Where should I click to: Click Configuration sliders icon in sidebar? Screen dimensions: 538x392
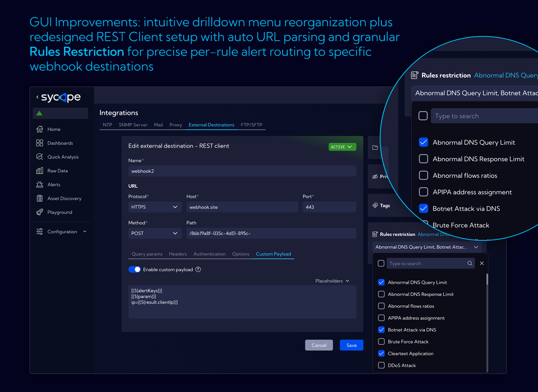click(40, 232)
